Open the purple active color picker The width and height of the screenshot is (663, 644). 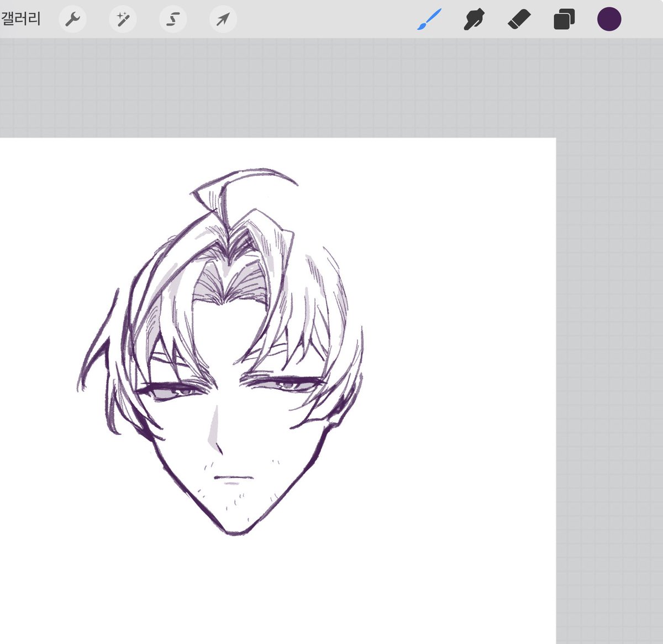pos(609,19)
